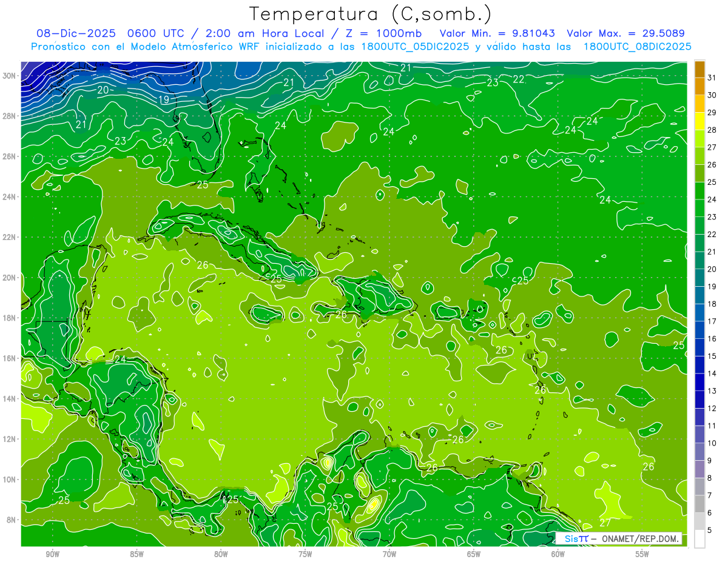Click the '70W' longitude axis label
This screenshot has height=562, width=728.
click(389, 555)
